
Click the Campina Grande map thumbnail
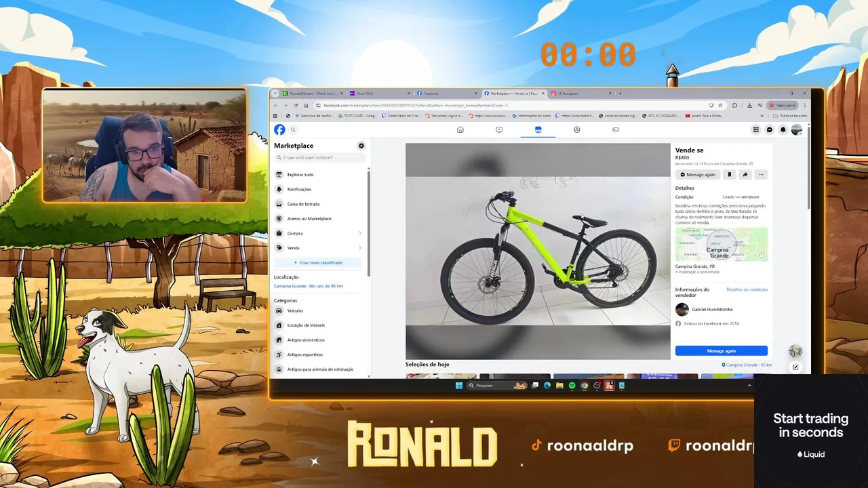tap(722, 244)
